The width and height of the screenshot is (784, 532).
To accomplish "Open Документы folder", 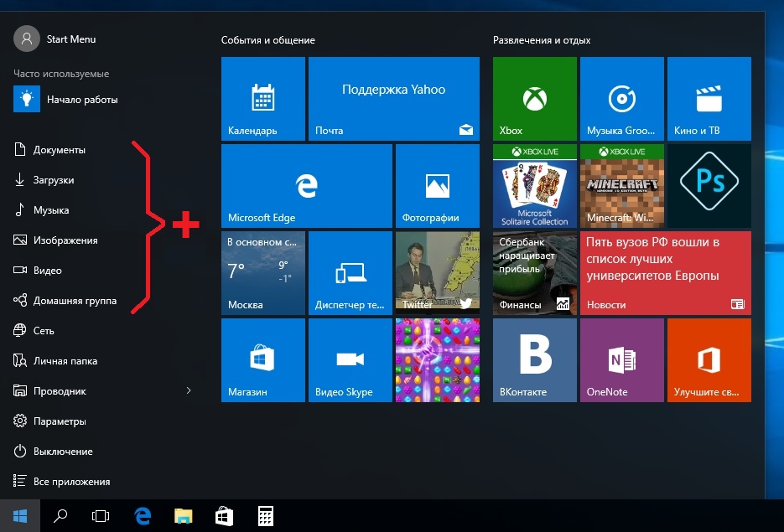I will click(49, 150).
